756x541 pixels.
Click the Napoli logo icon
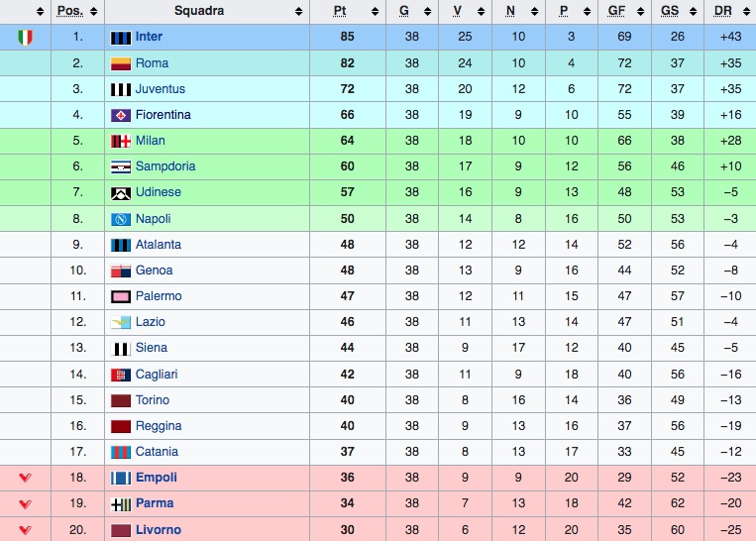tap(121, 219)
